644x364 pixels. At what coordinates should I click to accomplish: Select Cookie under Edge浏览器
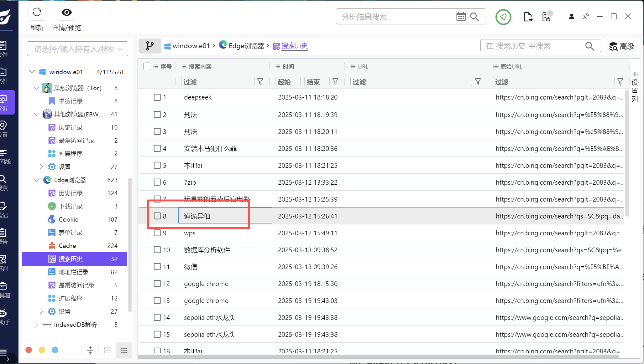point(68,219)
